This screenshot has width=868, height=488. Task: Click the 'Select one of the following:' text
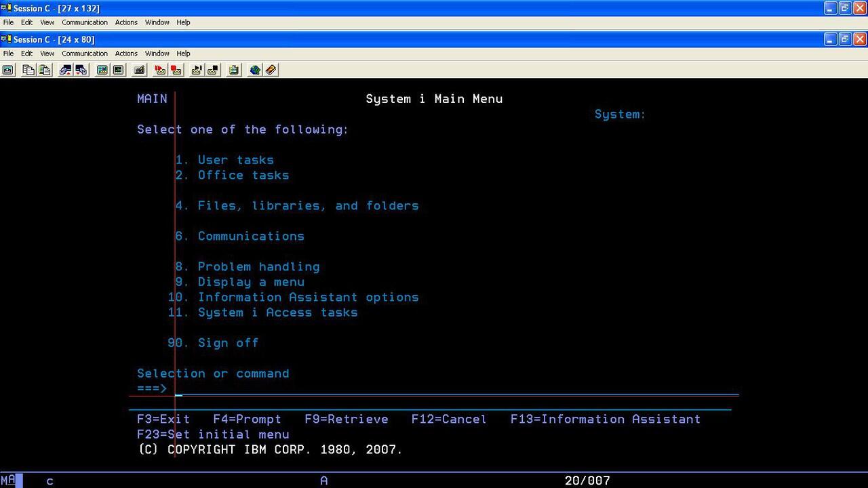coord(243,129)
